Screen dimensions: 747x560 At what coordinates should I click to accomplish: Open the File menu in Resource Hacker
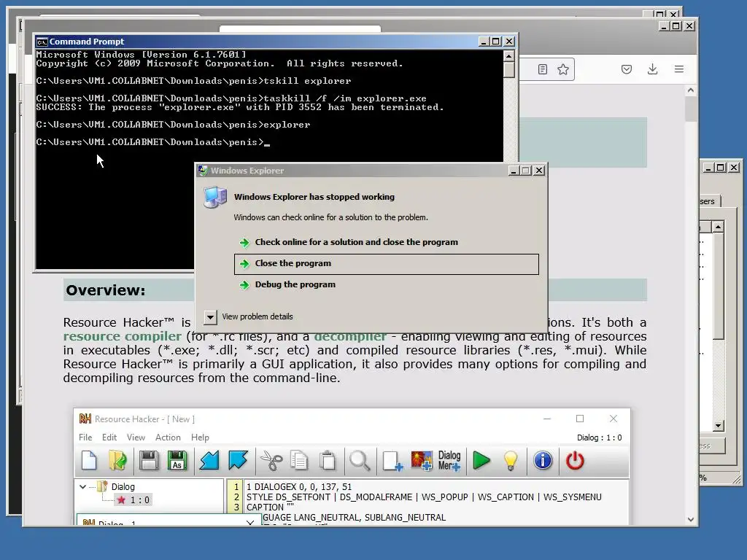coord(85,437)
